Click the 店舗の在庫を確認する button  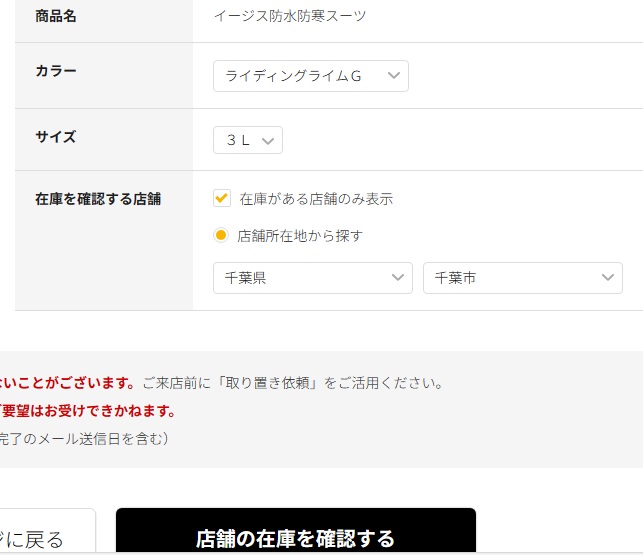pos(296,531)
